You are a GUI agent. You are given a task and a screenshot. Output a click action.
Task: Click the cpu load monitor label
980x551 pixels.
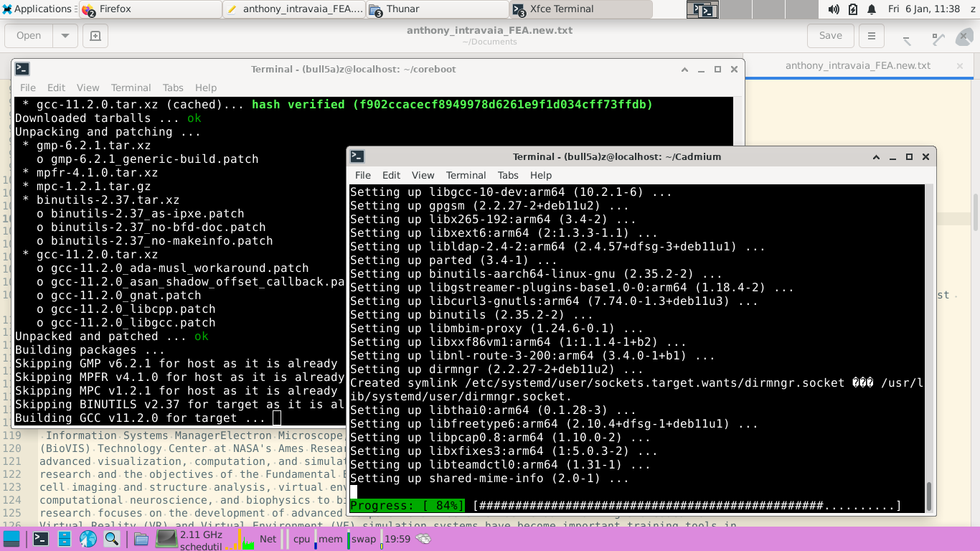coord(302,539)
